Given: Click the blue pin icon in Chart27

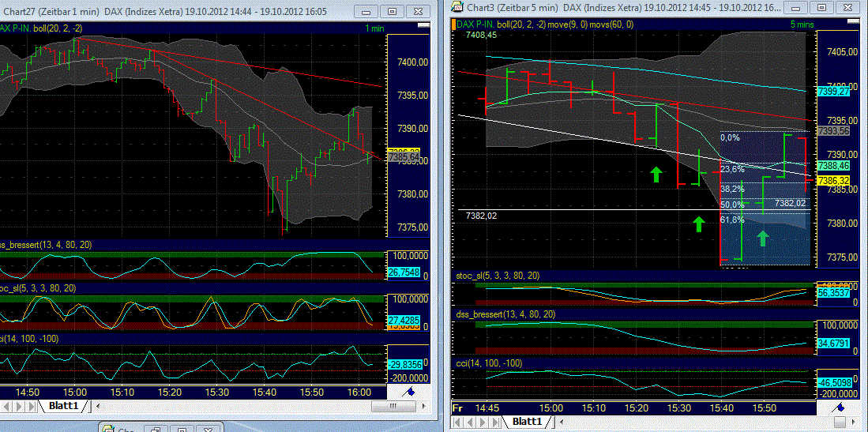Looking at the screenshot, I should 408,393.
